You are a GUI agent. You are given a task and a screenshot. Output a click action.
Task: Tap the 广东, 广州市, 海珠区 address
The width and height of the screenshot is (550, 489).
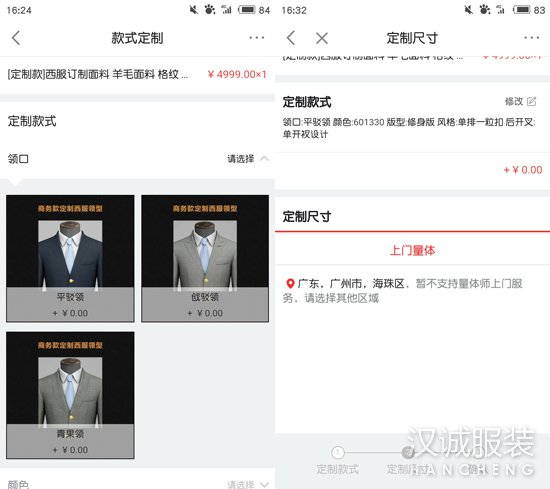click(x=351, y=283)
